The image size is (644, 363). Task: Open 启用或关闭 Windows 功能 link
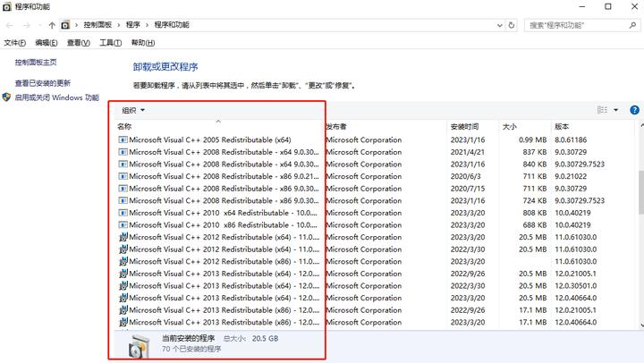(x=57, y=97)
